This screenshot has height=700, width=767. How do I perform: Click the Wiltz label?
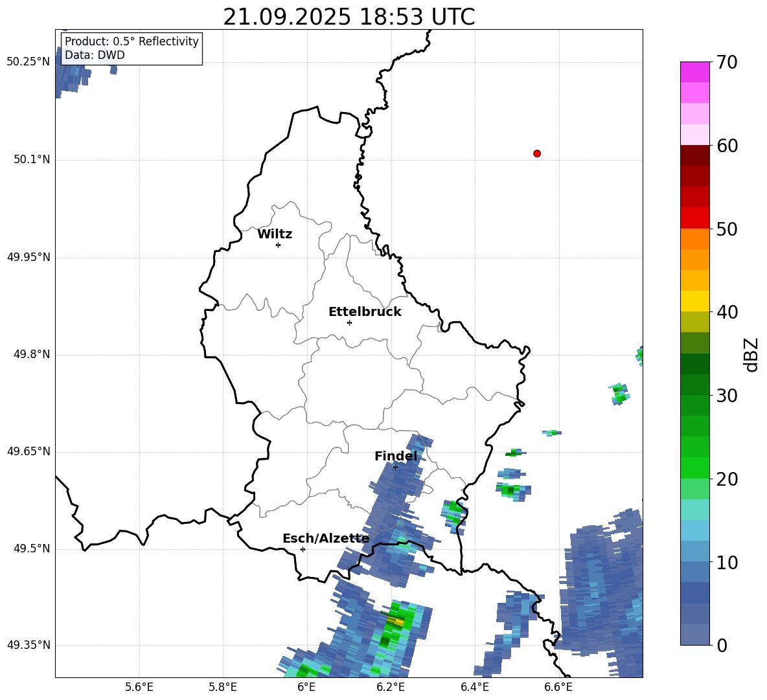(x=275, y=234)
